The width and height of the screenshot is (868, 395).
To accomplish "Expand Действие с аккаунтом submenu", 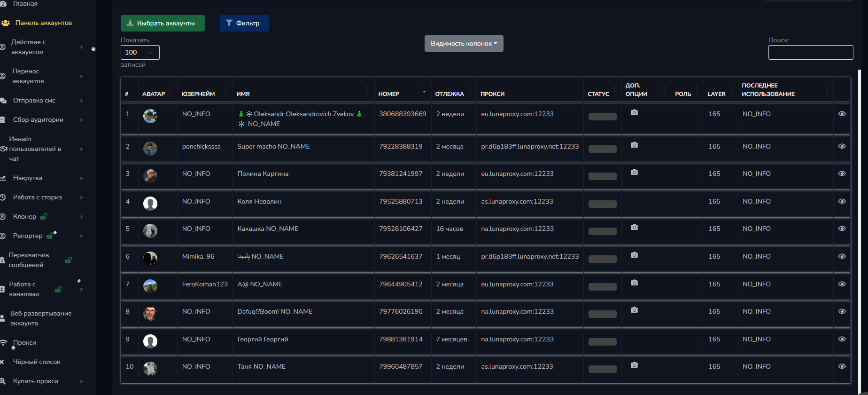I will pos(81,47).
